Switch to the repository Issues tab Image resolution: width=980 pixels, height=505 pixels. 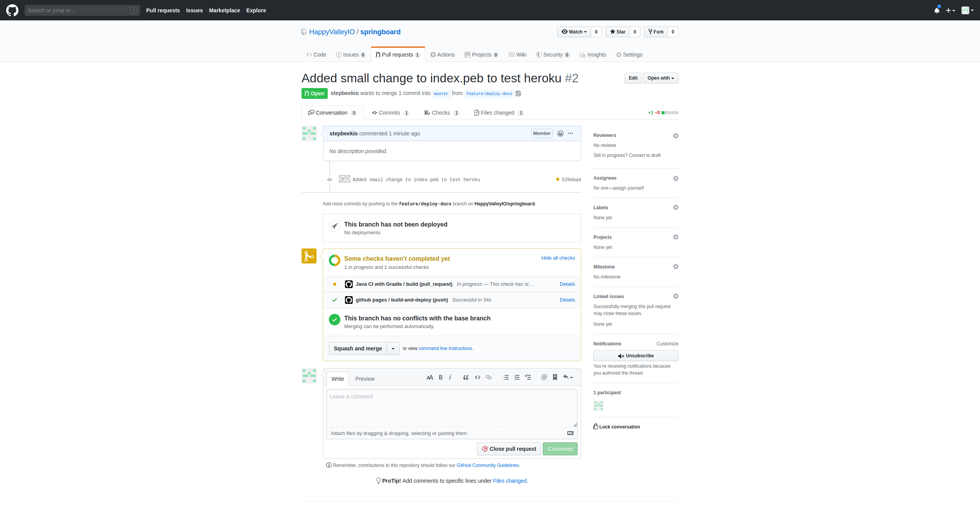click(350, 55)
